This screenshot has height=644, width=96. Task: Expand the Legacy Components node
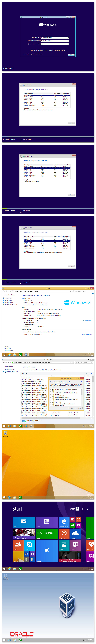click(x=51, y=401)
